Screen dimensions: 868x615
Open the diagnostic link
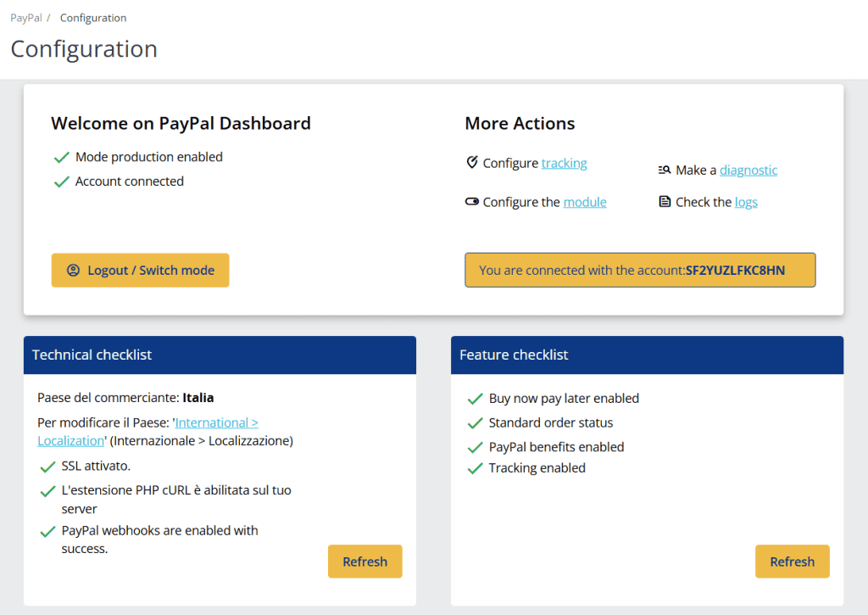pos(748,170)
